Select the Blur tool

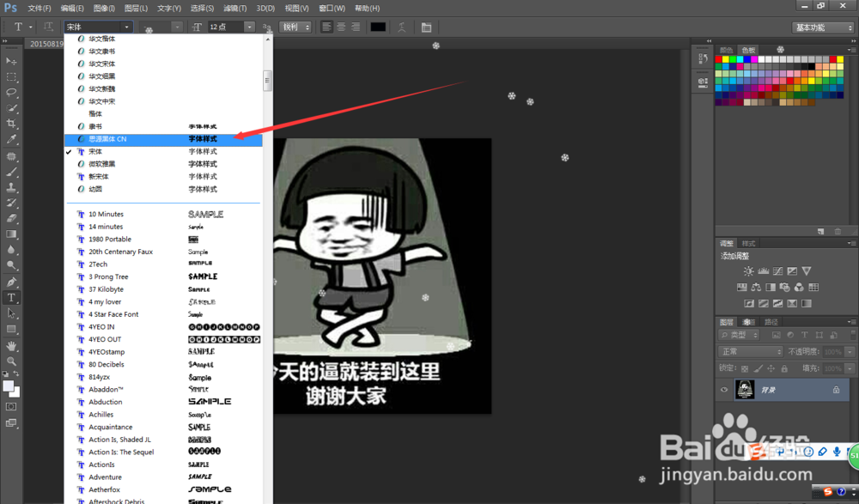(x=11, y=250)
